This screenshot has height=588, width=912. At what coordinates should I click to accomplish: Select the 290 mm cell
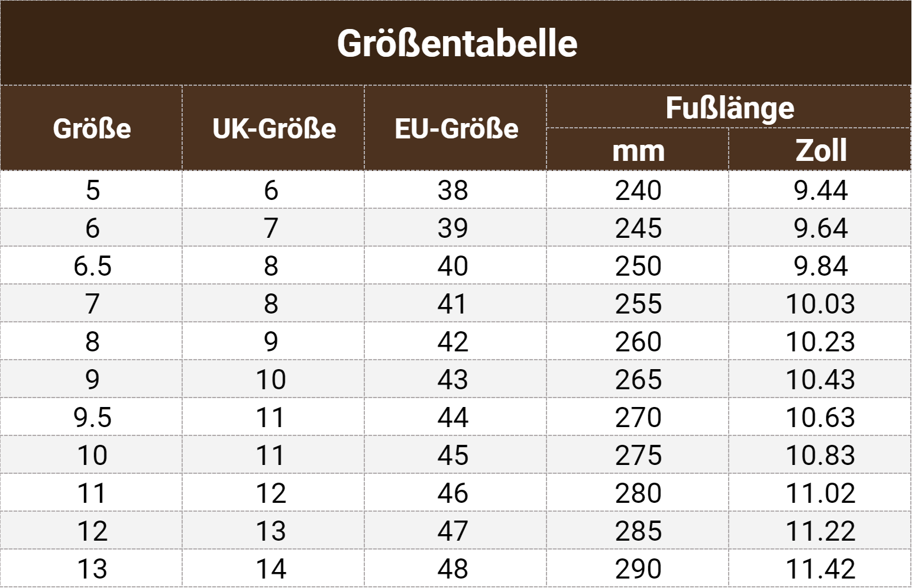[638, 569]
